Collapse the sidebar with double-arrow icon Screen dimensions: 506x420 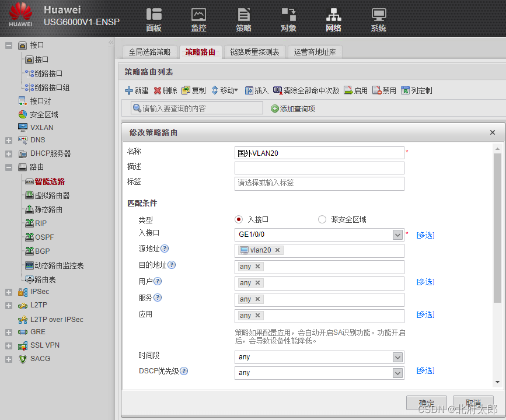coord(111,42)
